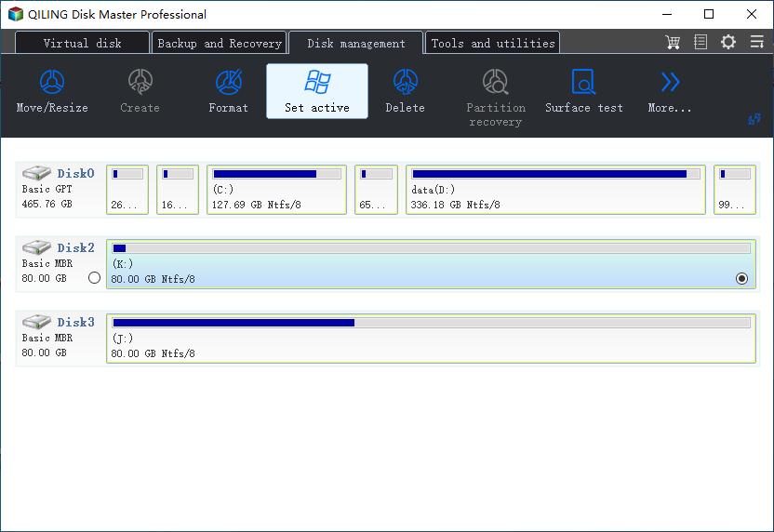Click the Disk3 drive icon

pos(36,322)
